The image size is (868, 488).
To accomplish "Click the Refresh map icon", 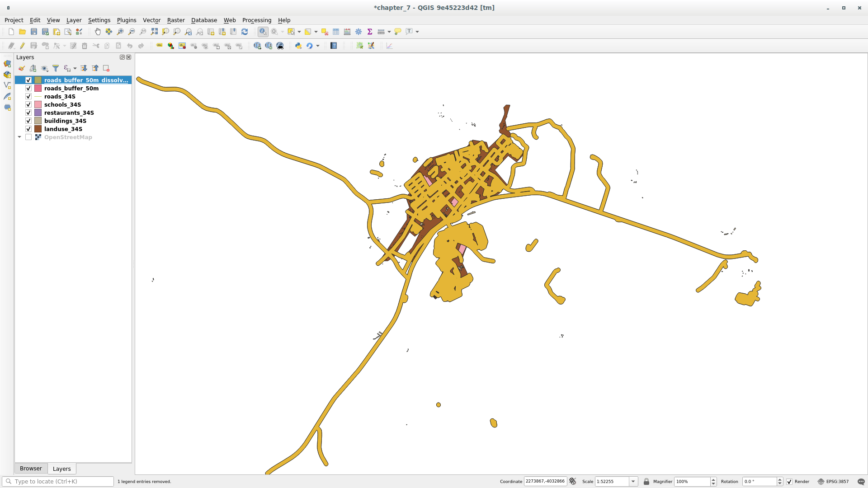I will coord(245,32).
